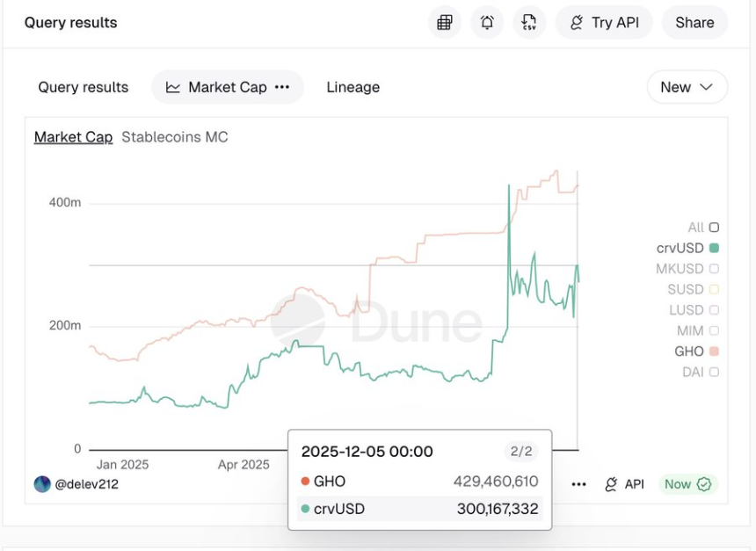Click the Share button
This screenshot has height=551, width=756.
pyautogui.click(x=694, y=22)
